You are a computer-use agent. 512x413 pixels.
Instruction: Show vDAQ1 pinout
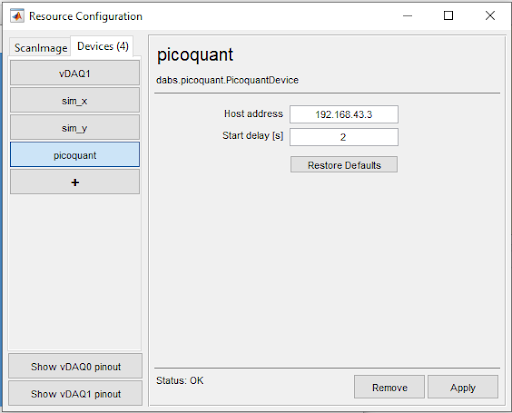(x=75, y=394)
